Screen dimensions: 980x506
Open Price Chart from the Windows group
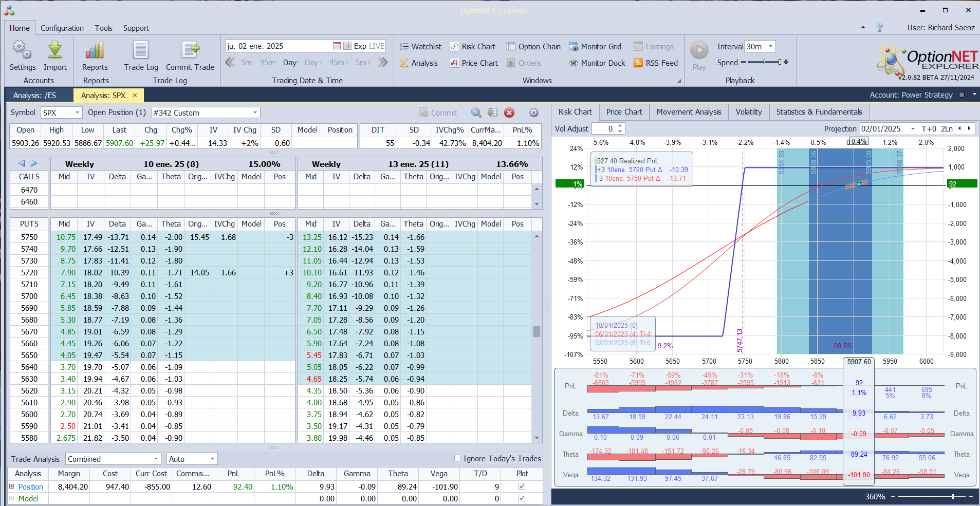(x=474, y=63)
